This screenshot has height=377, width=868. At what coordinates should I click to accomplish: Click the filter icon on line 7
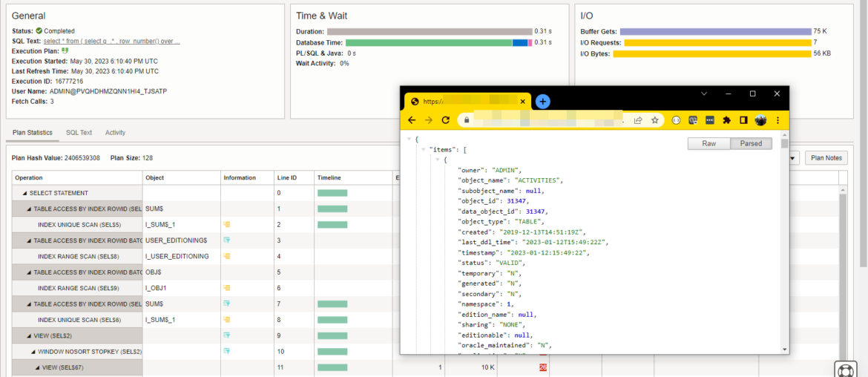pyautogui.click(x=226, y=304)
